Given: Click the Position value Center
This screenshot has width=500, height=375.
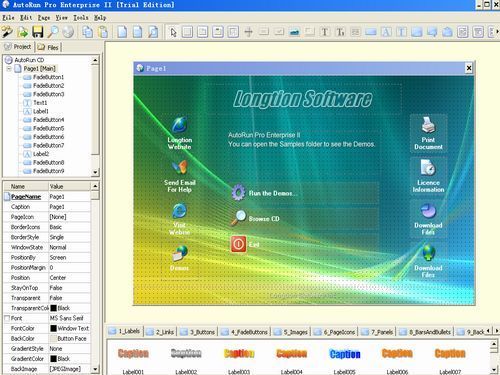Looking at the screenshot, I should click(69, 278).
